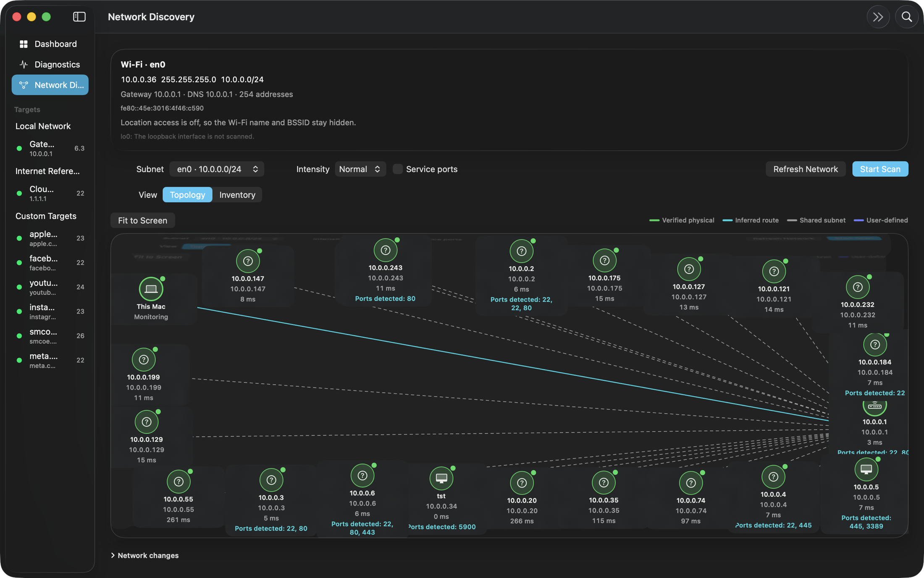The height and width of the screenshot is (578, 924).
Task: Select the apple custom target row
Action: tap(50, 238)
